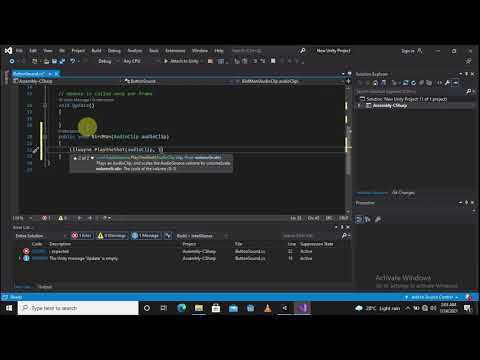The height and width of the screenshot is (360, 480).
Task: Click the Solution Explorer properties wrench icon
Action: (447, 83)
